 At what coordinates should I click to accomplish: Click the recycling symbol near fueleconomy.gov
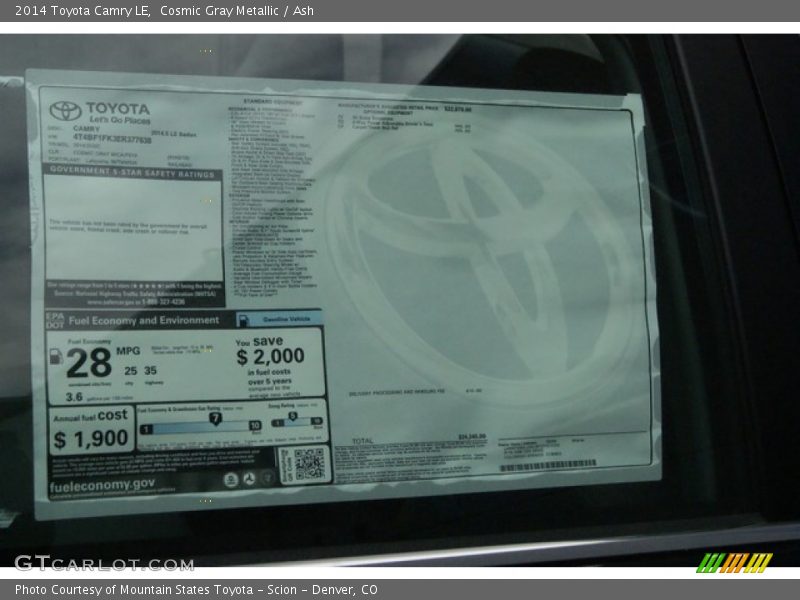[250, 479]
